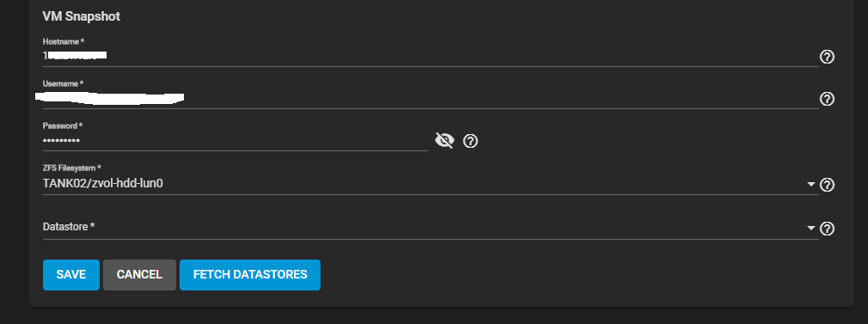Screen dimensions: 868x324
Task: Click the Fetch Datastores button
Action: pos(250,275)
